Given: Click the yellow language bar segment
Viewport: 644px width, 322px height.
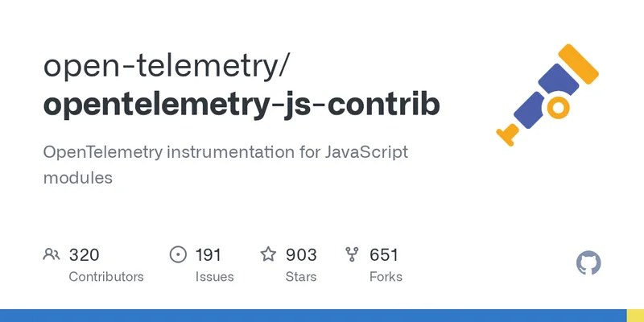Looking at the screenshot, I should pyautogui.click(x=635, y=316).
